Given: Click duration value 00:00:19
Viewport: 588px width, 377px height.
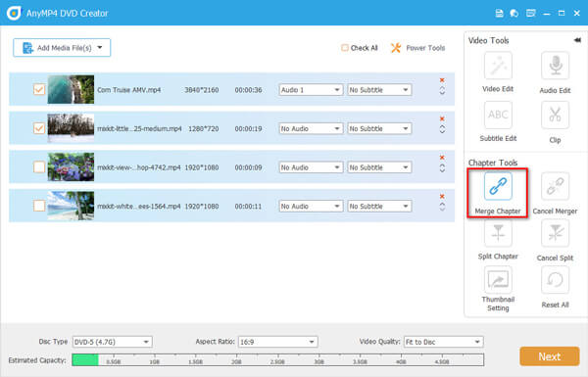Looking at the screenshot, I should click(248, 128).
